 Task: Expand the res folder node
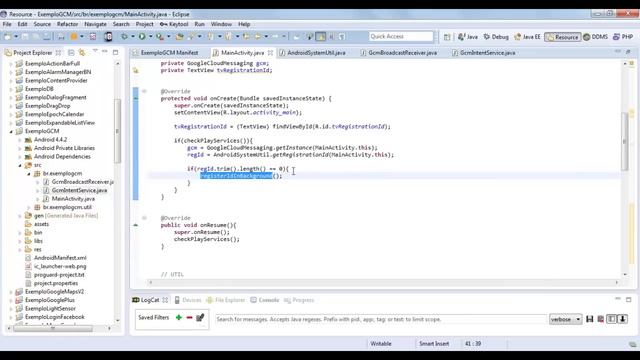pyautogui.click(x=20, y=249)
